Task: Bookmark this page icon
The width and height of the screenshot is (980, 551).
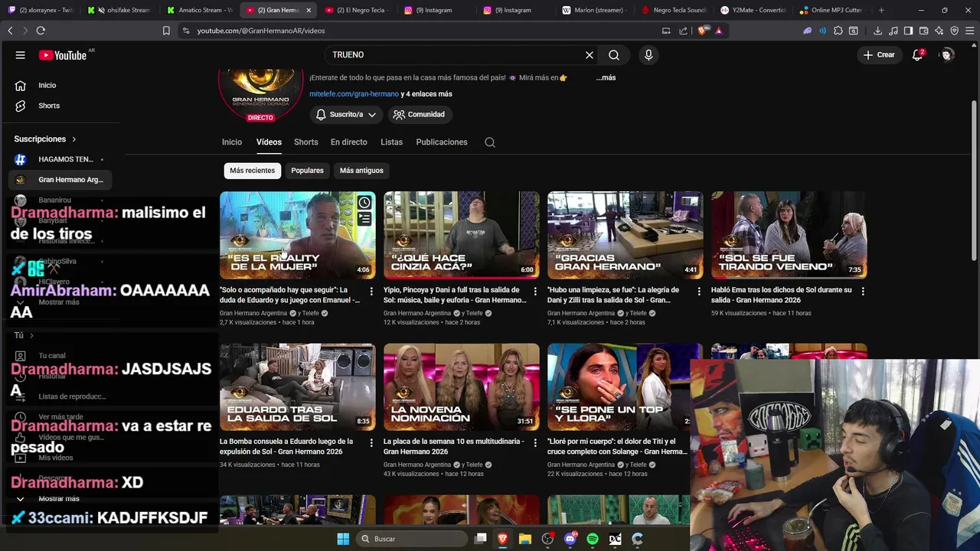Action: (166, 31)
